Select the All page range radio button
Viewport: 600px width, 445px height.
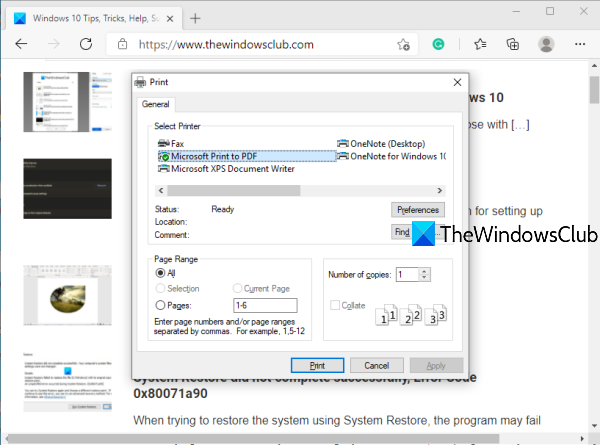[x=160, y=273]
